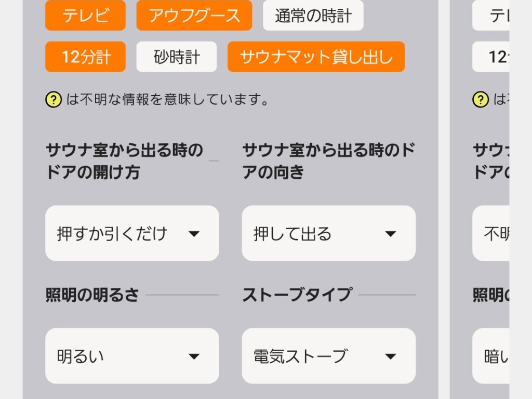532x399 pixels.
Task: Open the 明るい lighting brightness dropdown
Action: (131, 356)
